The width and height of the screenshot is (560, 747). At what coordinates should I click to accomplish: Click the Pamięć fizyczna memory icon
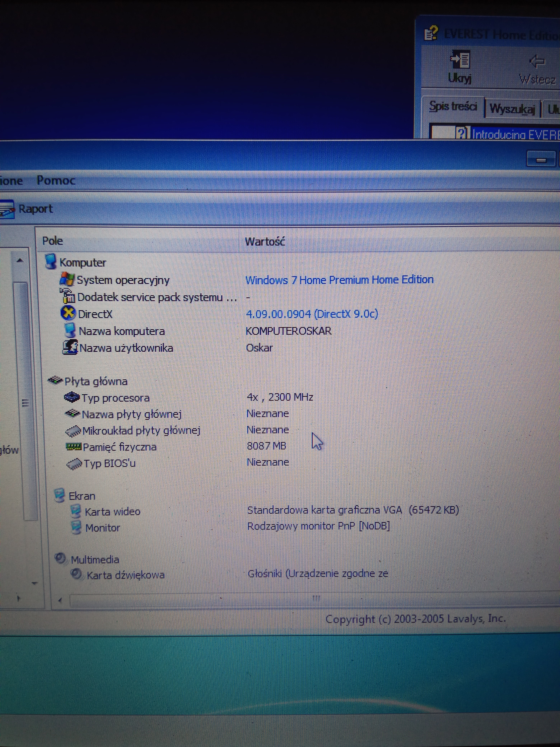pos(74,447)
